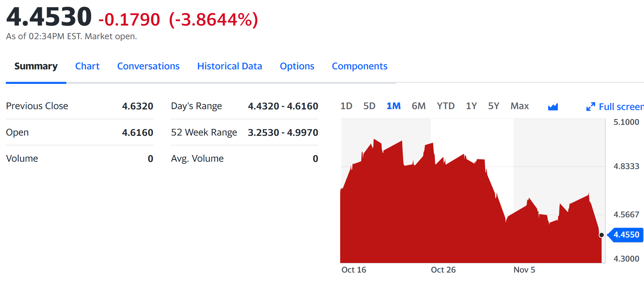View the Components tab
This screenshot has width=644, height=281.
359,66
